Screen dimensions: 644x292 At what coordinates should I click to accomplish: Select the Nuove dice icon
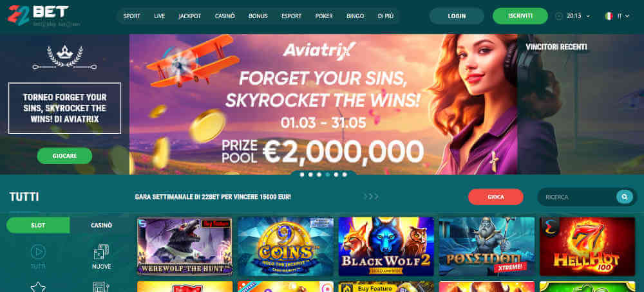pyautogui.click(x=101, y=252)
